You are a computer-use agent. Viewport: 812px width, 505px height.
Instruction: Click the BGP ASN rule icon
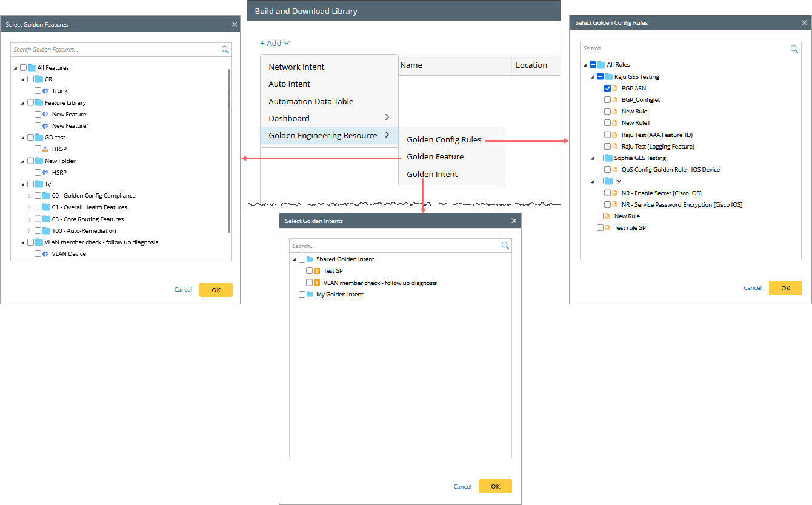pyautogui.click(x=614, y=89)
